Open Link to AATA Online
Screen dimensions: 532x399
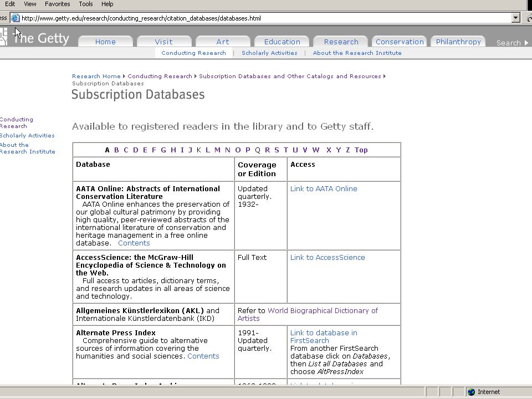click(x=324, y=188)
